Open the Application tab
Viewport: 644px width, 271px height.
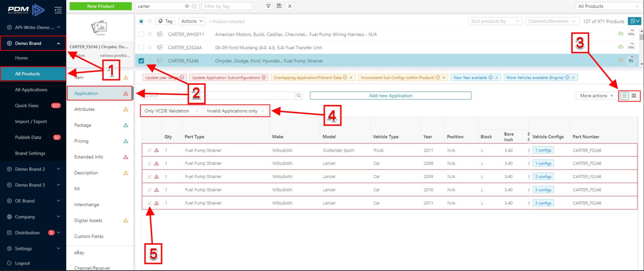tap(100, 93)
